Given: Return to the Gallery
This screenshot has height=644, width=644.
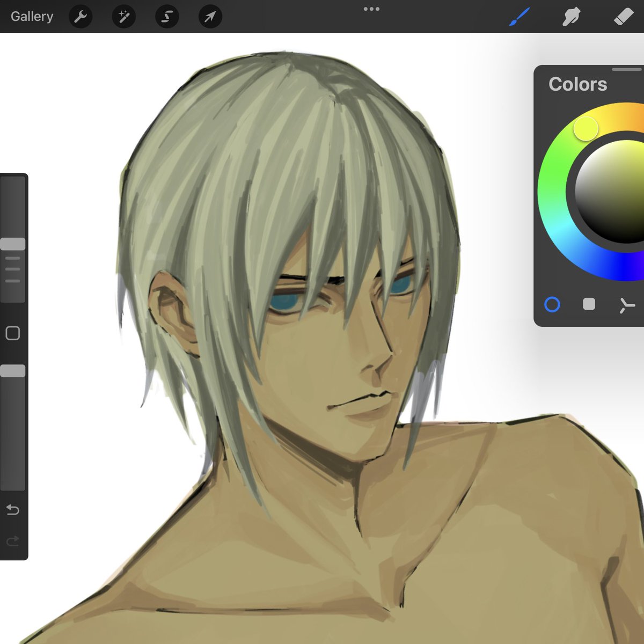Looking at the screenshot, I should [x=32, y=16].
